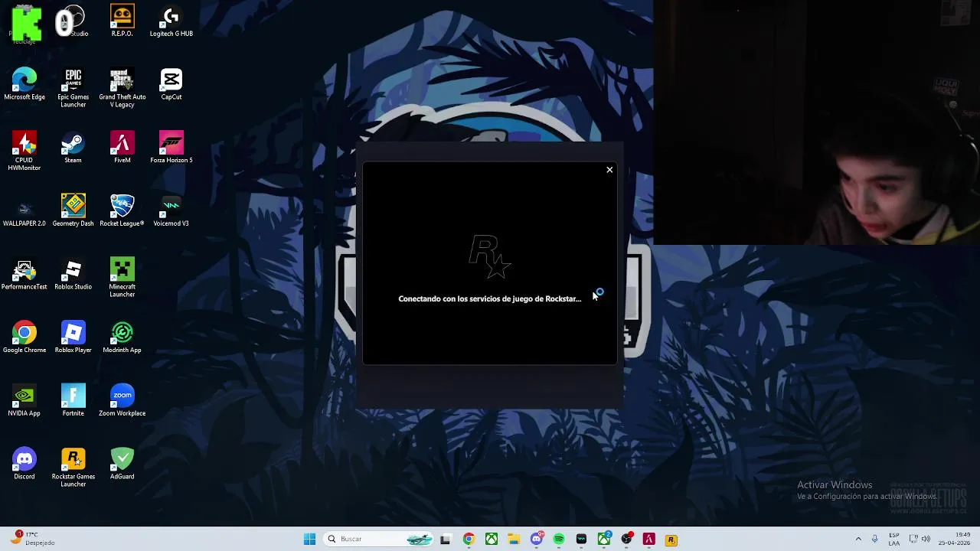Open the Voicemod V3 desktop shortcut

tap(171, 211)
